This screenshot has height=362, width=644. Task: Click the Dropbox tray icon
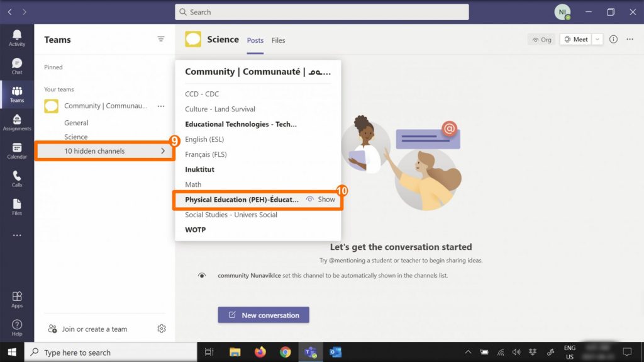533,352
